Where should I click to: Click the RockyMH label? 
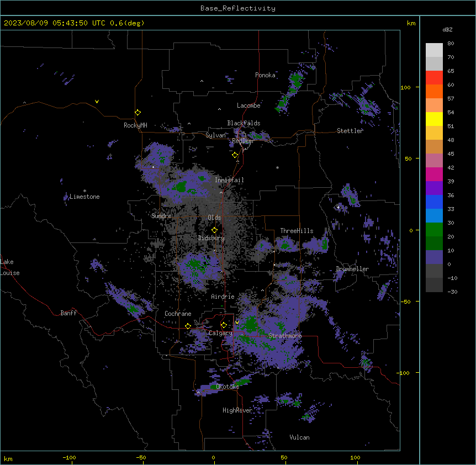click(x=135, y=125)
